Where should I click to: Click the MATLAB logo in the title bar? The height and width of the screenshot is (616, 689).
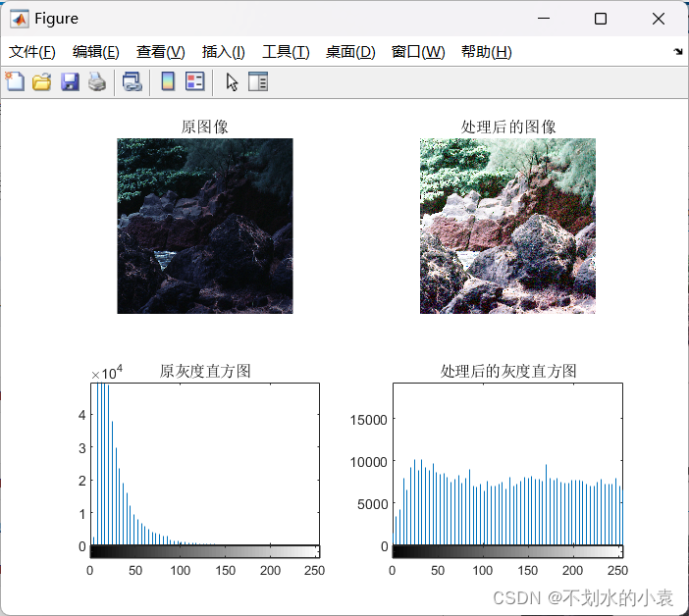pos(20,19)
